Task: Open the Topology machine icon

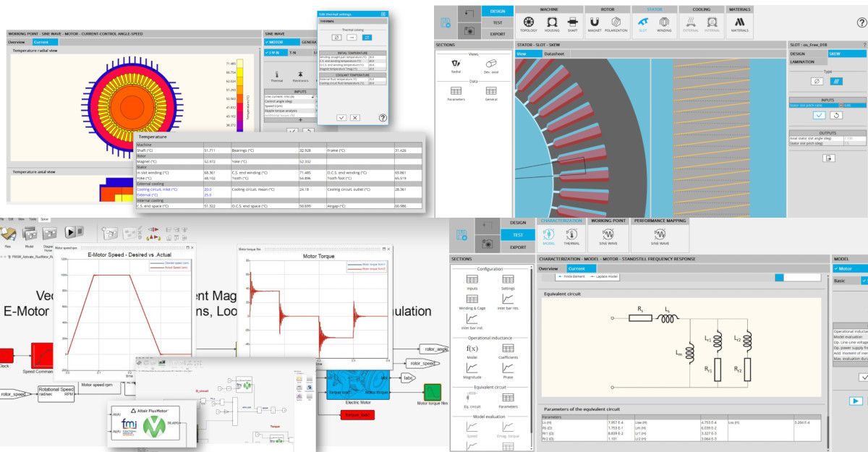Action: click(x=529, y=25)
